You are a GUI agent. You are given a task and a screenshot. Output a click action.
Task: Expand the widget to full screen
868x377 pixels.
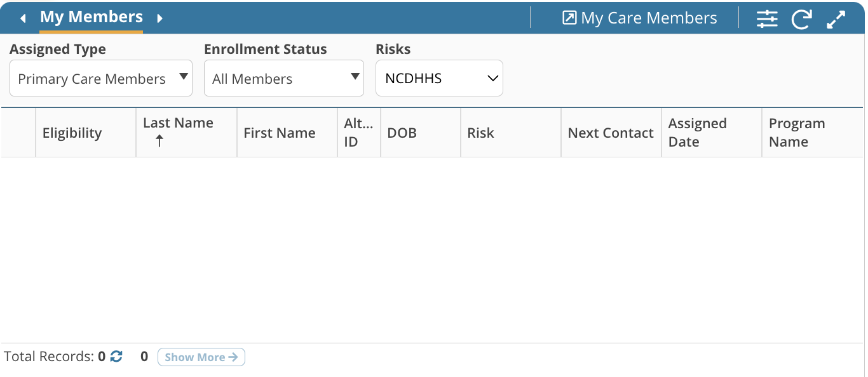[x=836, y=18]
